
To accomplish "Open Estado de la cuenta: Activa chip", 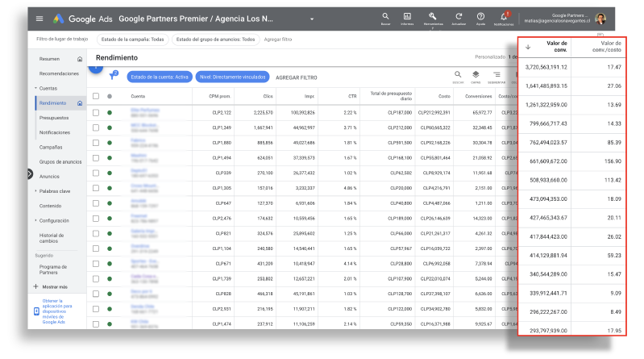I will click(x=160, y=77).
